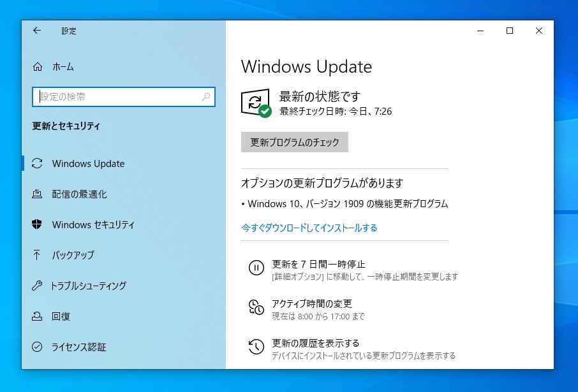Viewport: 578px width, 392px height.
Task: Click 現在は 8:00 から 17:00 まで text
Action: (x=318, y=317)
